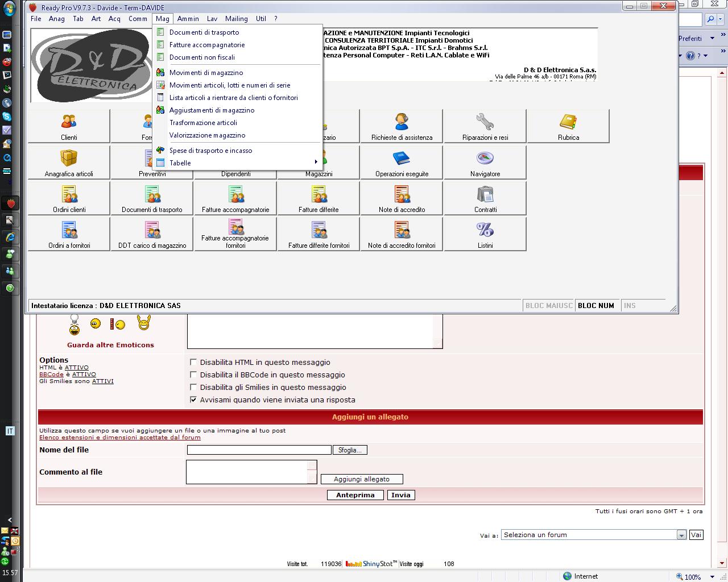Click the browser help question mark icon
Screen dimensions: 728x582
click(690, 56)
